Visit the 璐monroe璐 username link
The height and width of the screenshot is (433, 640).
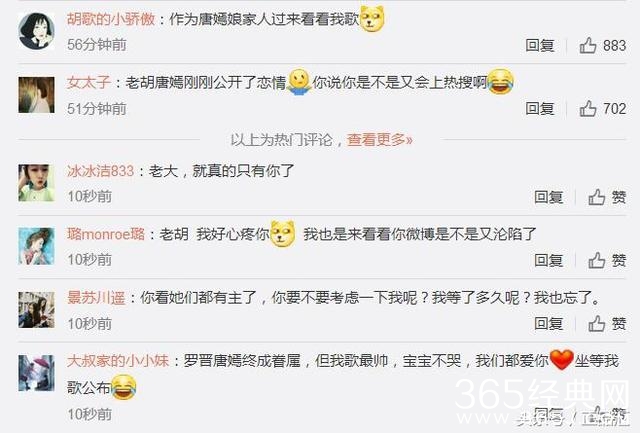click(x=106, y=234)
